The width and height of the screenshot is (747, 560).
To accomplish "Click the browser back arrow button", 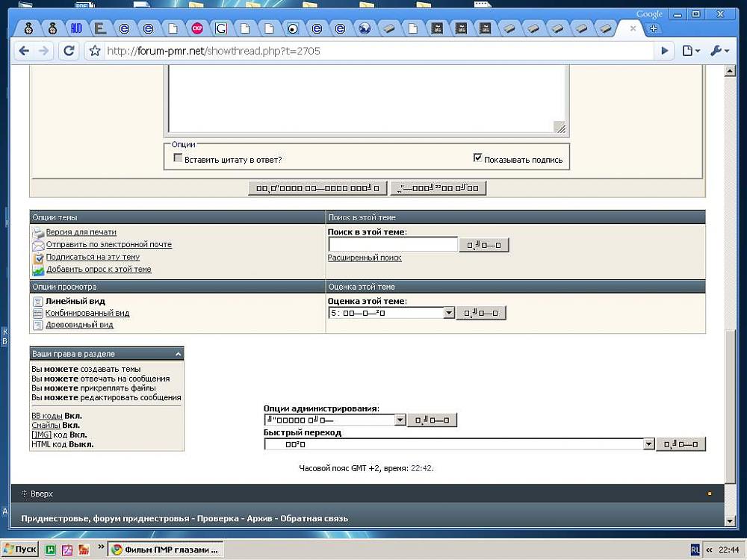I will (x=24, y=51).
